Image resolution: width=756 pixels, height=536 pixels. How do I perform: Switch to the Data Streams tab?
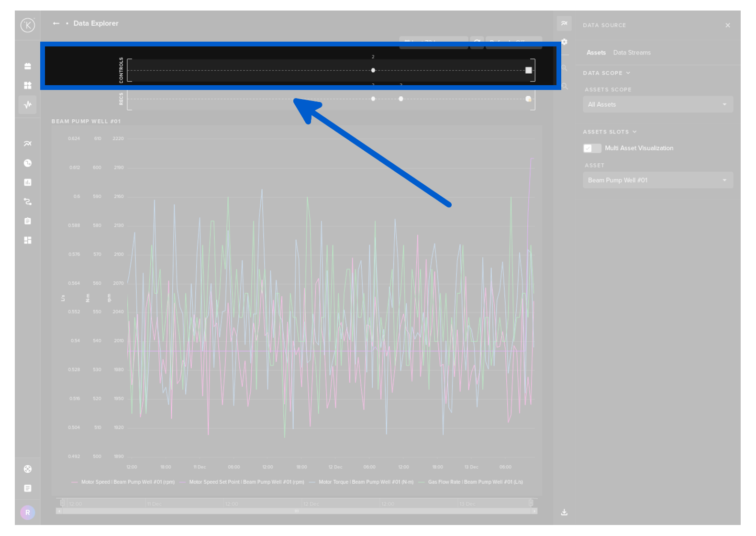point(632,53)
